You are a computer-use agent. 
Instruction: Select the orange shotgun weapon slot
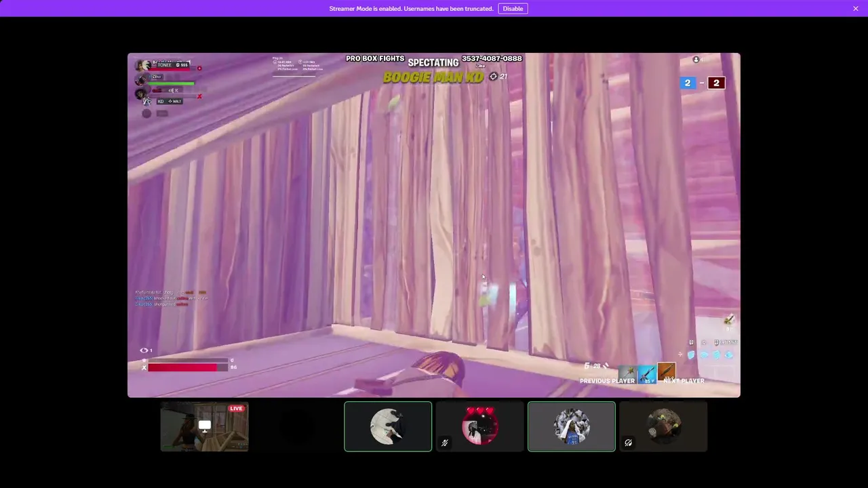pos(667,371)
